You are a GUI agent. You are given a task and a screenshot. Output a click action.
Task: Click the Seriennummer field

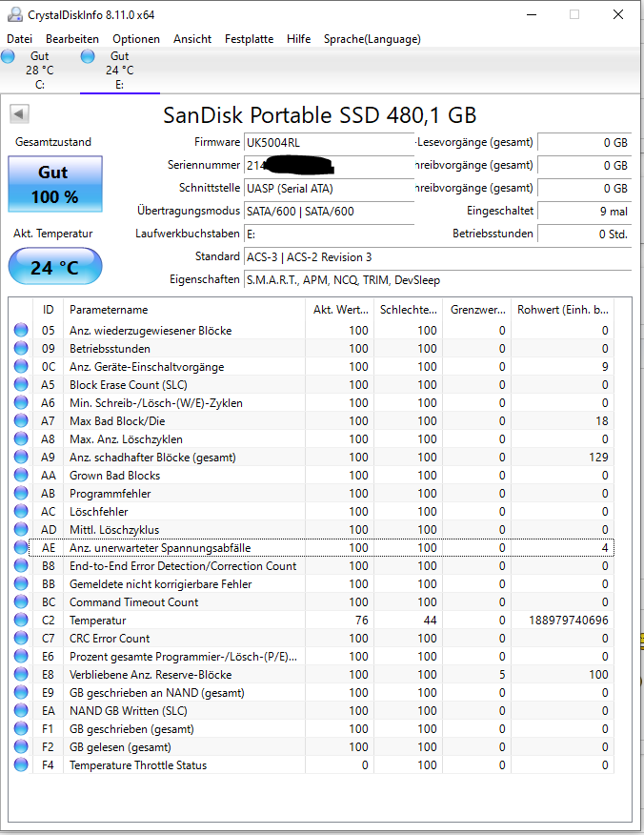coord(329,166)
